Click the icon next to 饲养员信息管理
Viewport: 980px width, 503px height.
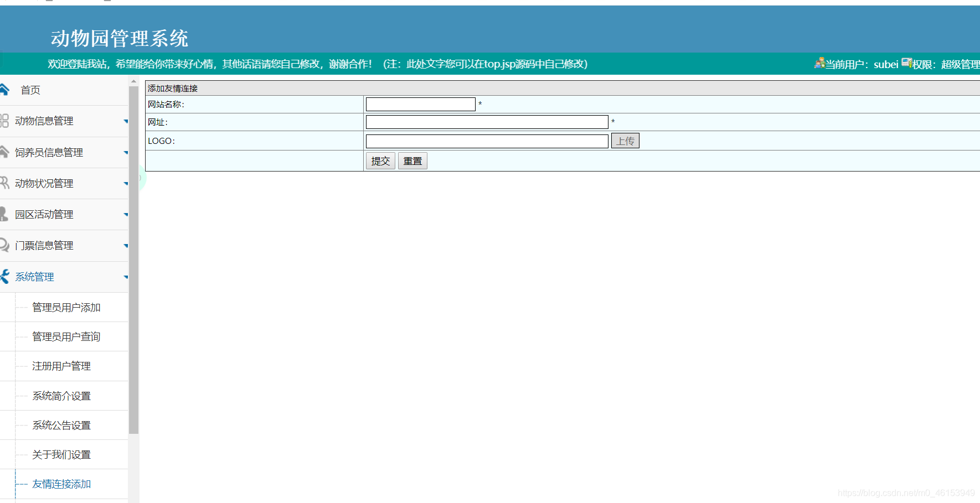pos(4,152)
